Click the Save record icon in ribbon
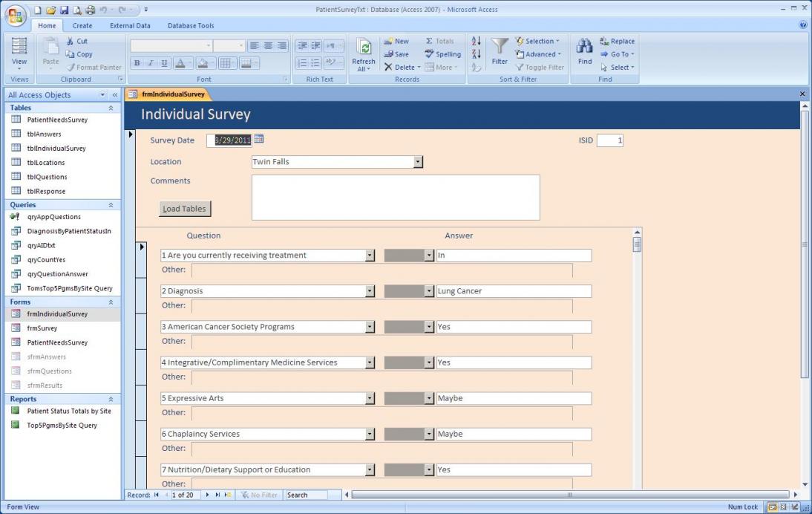812x514 pixels. click(396, 54)
